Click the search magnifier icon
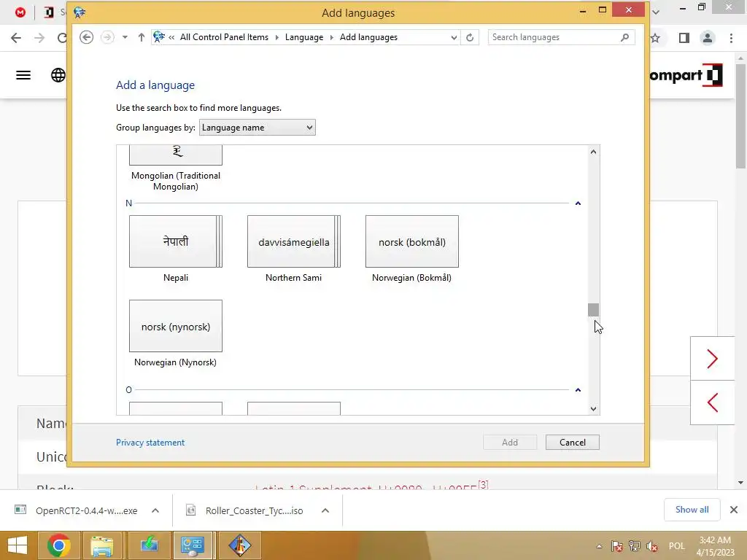The height and width of the screenshot is (560, 747). (x=624, y=37)
